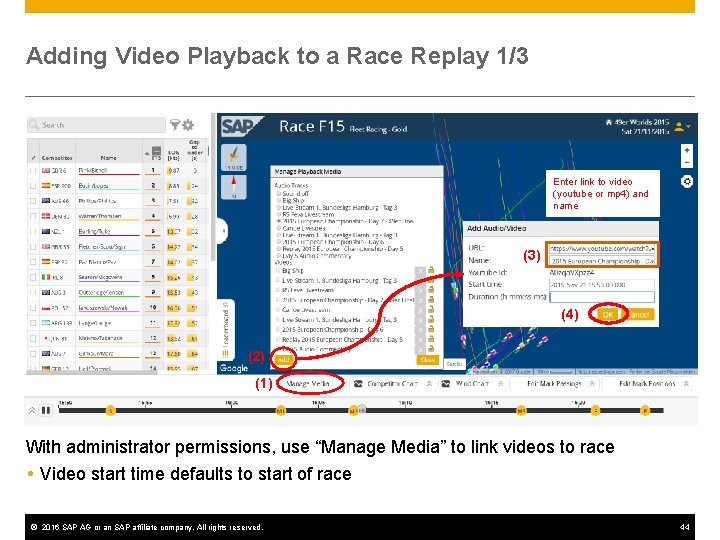This screenshot has height=540, width=720.
Task: Tick the checkbox for Burling/Tuke
Action: tap(33, 231)
